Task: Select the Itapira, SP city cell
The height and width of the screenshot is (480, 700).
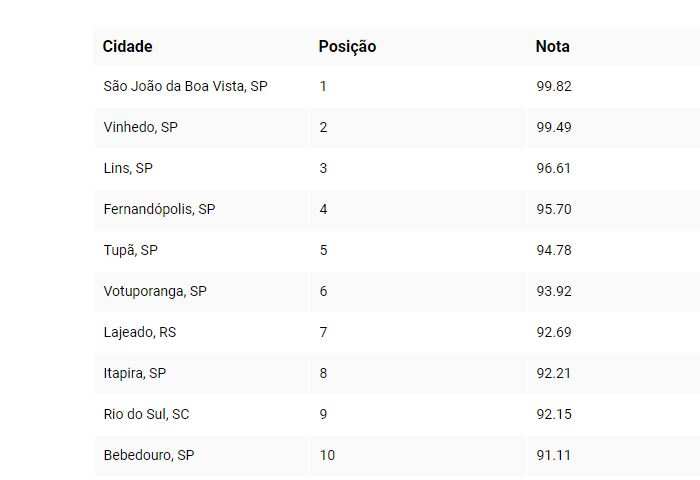Action: 135,373
